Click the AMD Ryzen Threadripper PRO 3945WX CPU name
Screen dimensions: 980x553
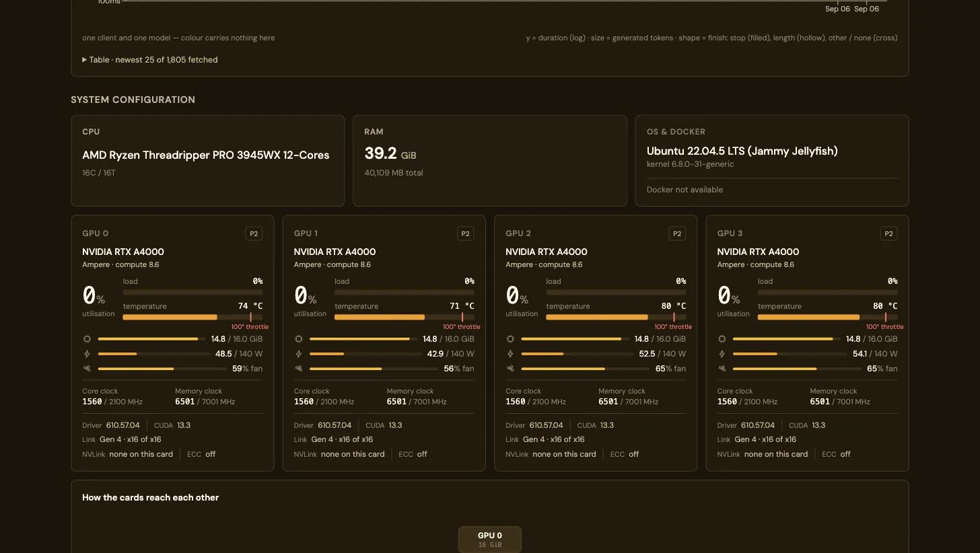(206, 155)
